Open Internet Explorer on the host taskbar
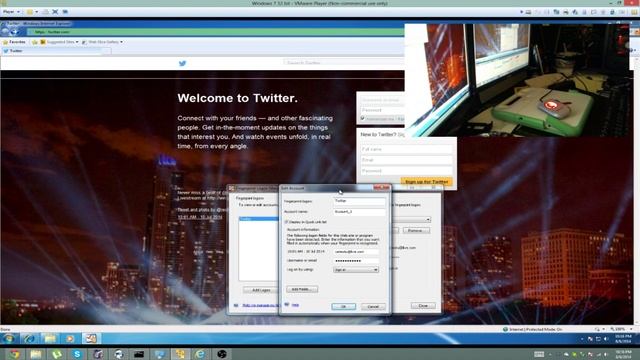This screenshot has height=360, width=640. pos(200,354)
